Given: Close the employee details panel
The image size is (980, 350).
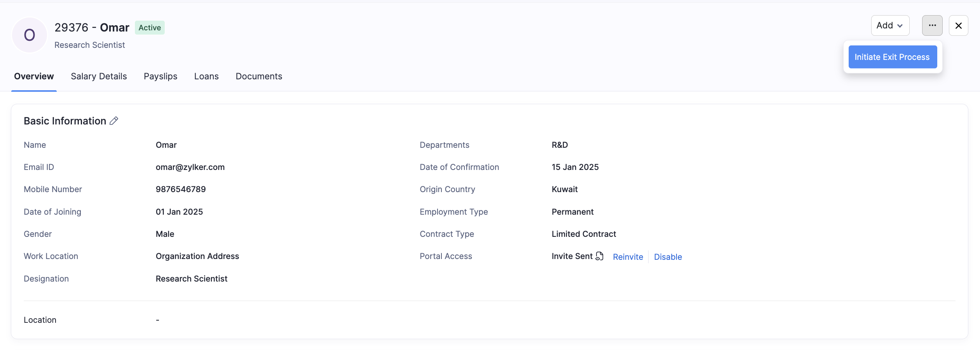Looking at the screenshot, I should pos(958,26).
